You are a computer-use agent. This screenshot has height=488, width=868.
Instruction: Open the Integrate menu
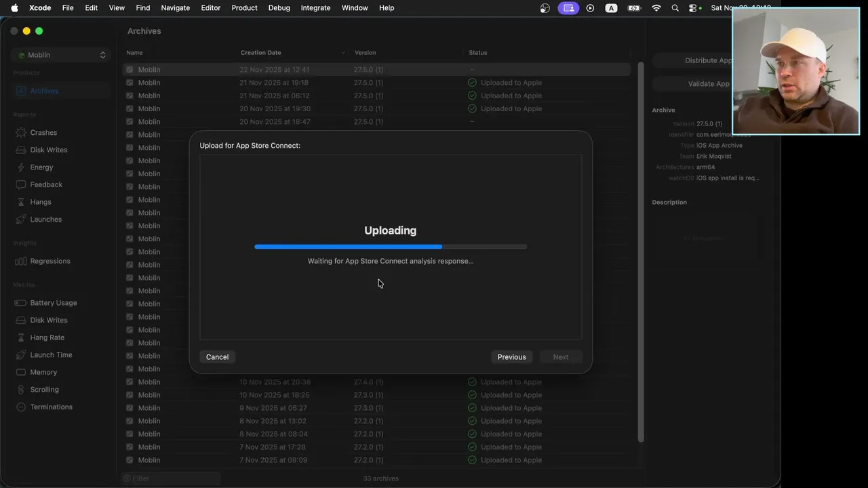pos(315,8)
